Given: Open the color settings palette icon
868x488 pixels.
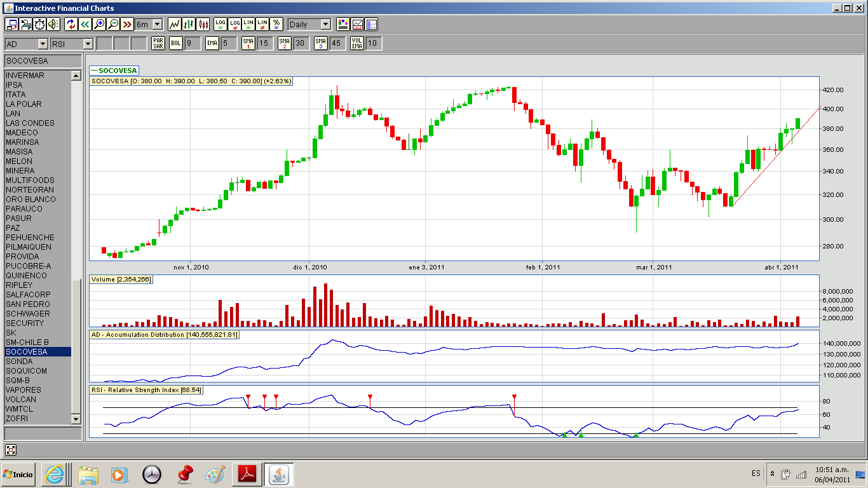Looking at the screenshot, I should (x=343, y=24).
